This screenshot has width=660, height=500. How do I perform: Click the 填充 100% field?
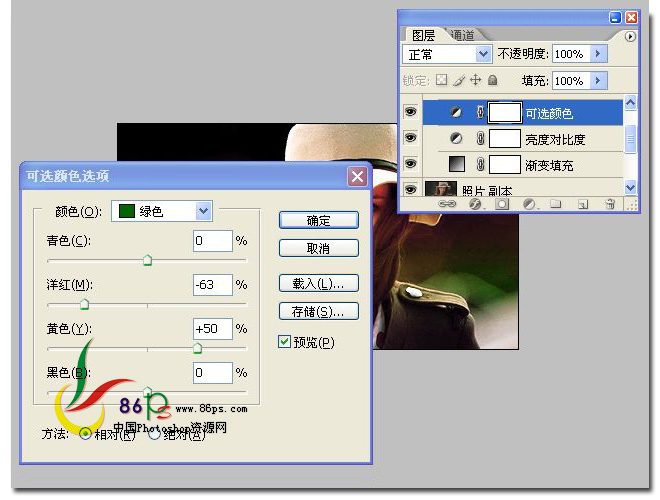click(x=571, y=80)
